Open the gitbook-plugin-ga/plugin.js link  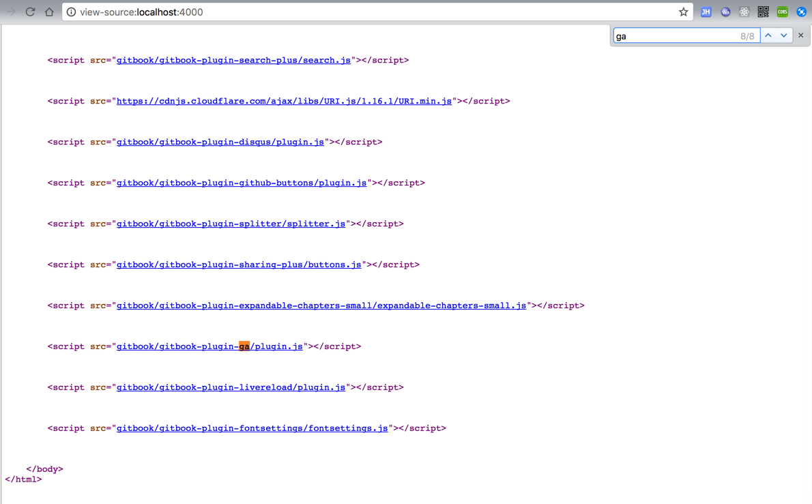(x=209, y=346)
